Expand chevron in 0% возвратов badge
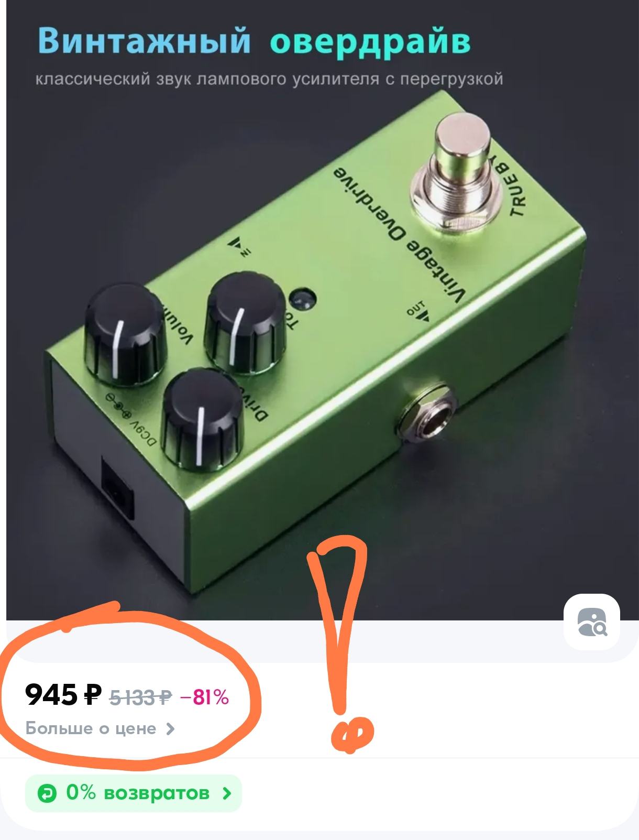 (226, 793)
